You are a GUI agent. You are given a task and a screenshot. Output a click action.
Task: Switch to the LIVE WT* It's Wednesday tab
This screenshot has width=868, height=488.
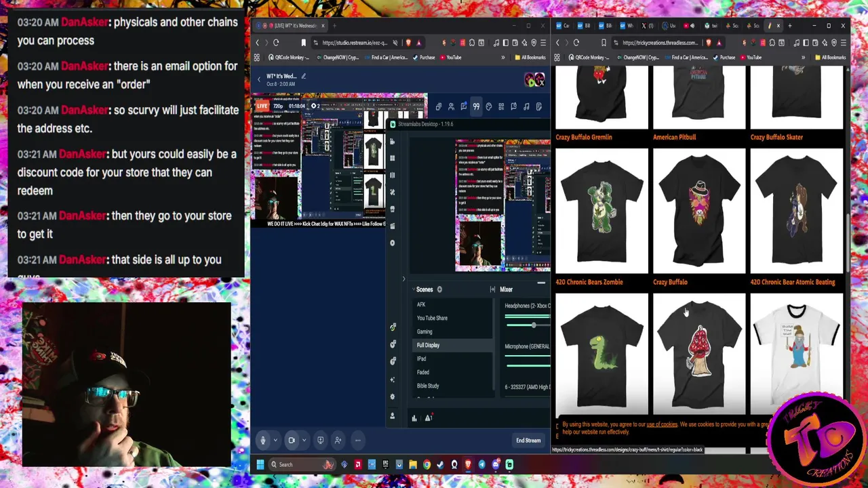pyautogui.click(x=290, y=26)
